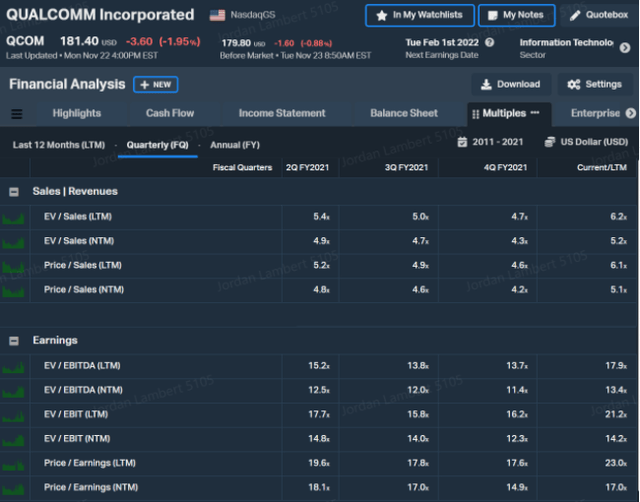
Task: Switch to the Enterprise tab
Action: (x=595, y=113)
